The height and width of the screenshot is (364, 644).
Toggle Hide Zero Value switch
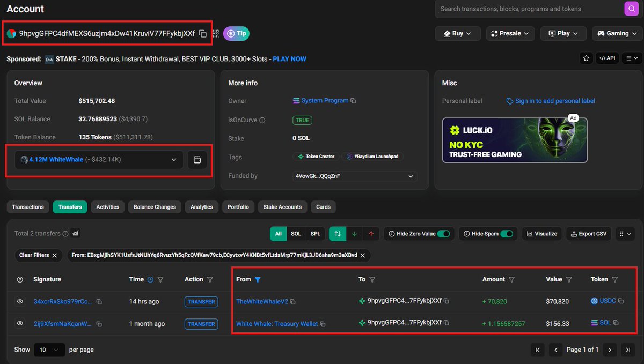[444, 234]
